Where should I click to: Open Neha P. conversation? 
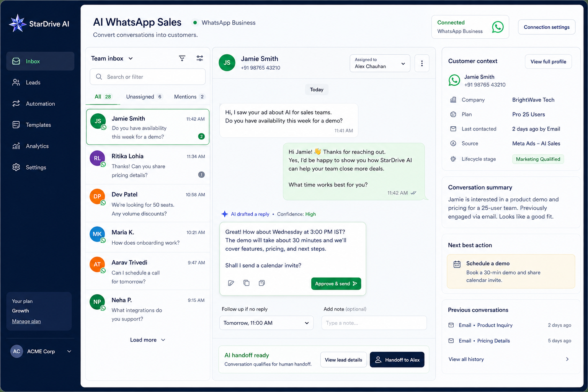pos(148,309)
